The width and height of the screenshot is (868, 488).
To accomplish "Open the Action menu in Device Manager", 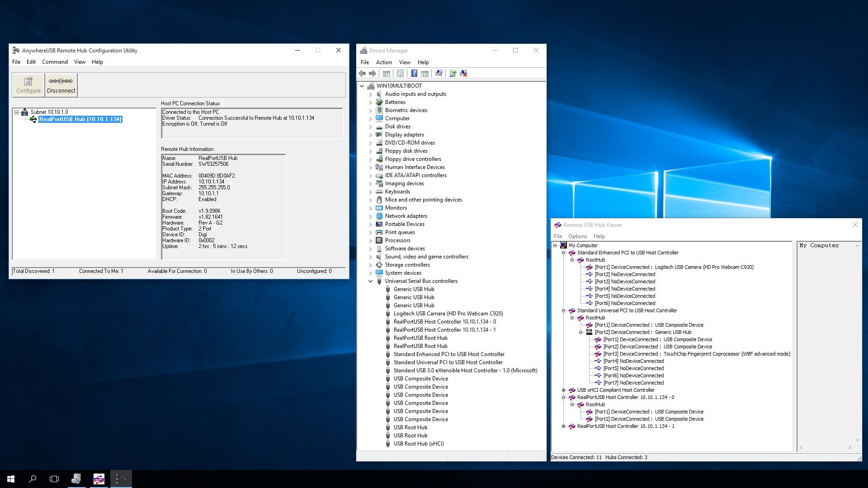I will click(x=384, y=62).
